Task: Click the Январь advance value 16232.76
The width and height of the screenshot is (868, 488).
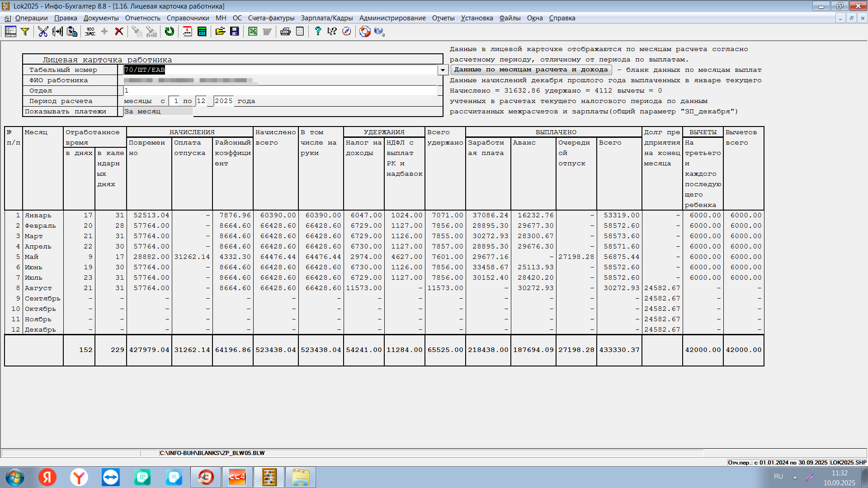Action: tap(535, 216)
